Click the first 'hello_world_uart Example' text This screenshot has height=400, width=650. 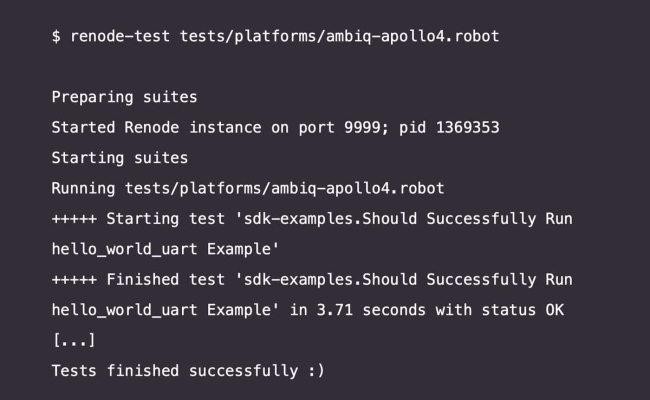pos(165,249)
